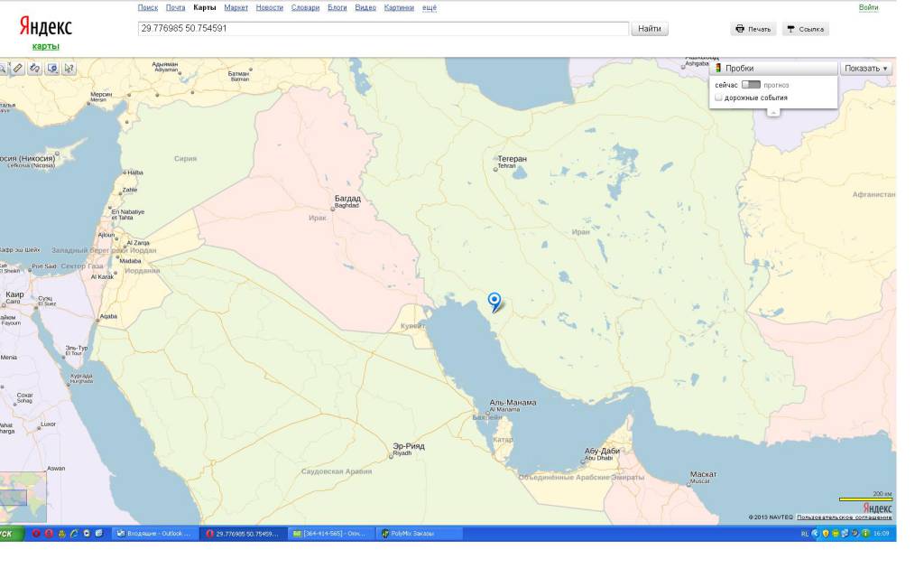Click the blue location marker on map
The width and height of the screenshot is (924, 578).
pyautogui.click(x=494, y=301)
